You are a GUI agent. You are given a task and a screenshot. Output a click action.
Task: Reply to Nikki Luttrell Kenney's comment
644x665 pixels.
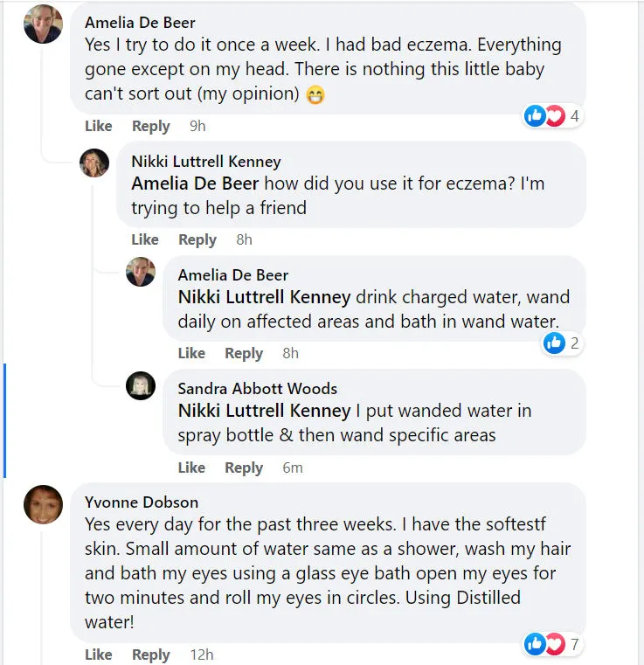point(197,239)
